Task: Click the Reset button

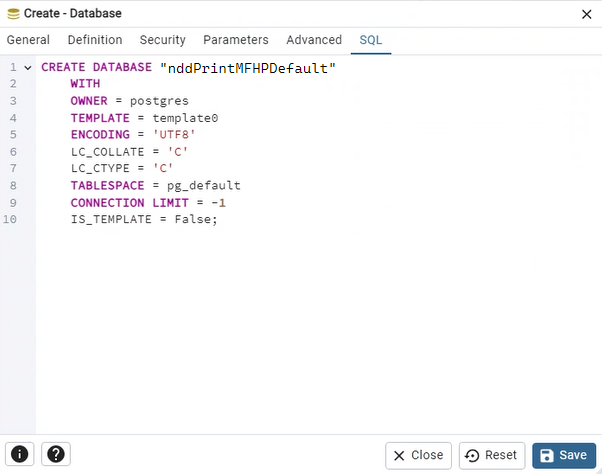Action: [491, 455]
